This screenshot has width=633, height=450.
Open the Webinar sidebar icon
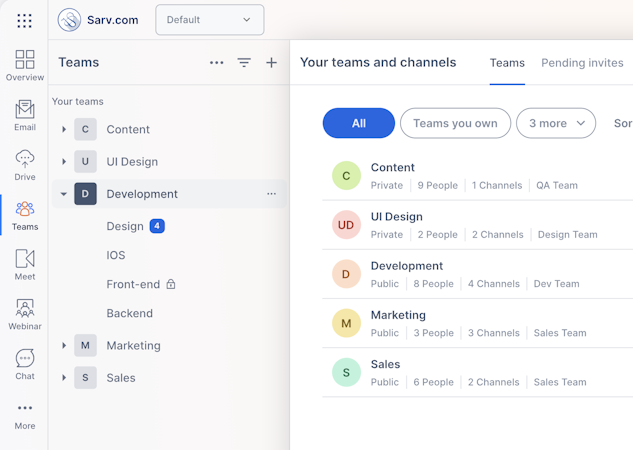(24, 308)
